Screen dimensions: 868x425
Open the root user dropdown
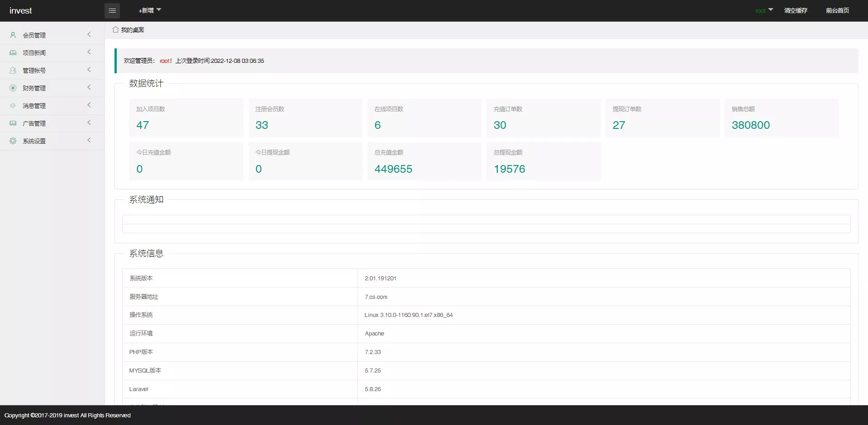tap(764, 10)
